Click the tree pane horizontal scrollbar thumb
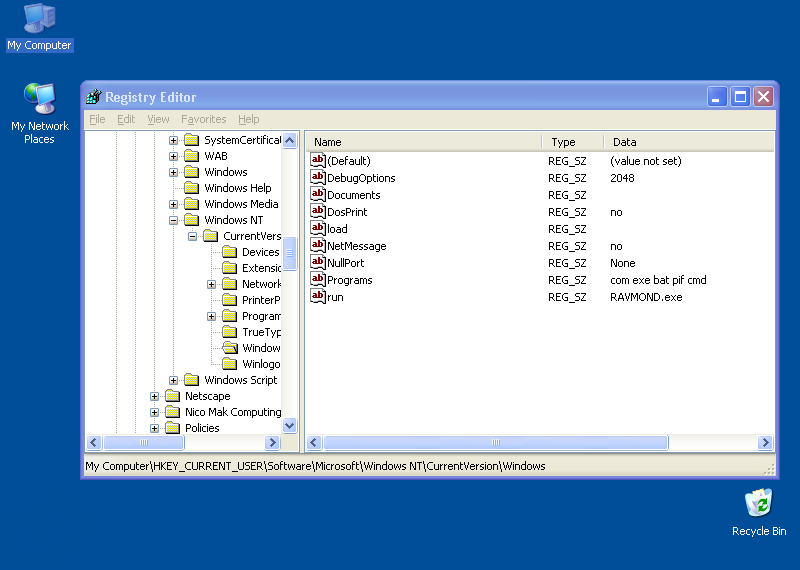Image resolution: width=800 pixels, height=570 pixels. pos(143,442)
